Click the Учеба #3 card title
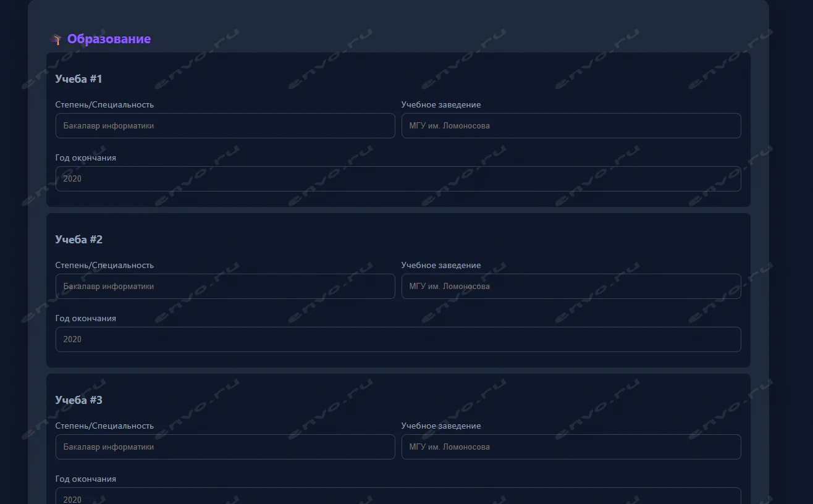Screen dimensions: 813x504 [78, 400]
